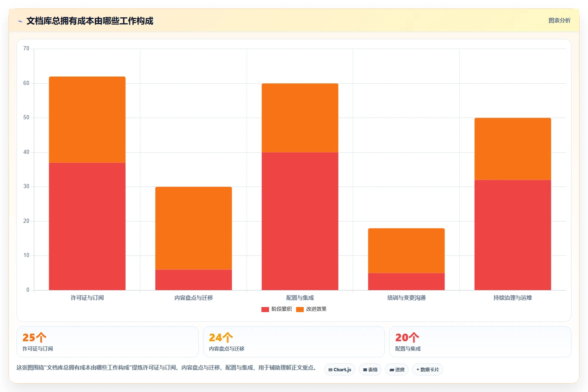Click the 持续治理与运维 x-axis label

click(513, 298)
